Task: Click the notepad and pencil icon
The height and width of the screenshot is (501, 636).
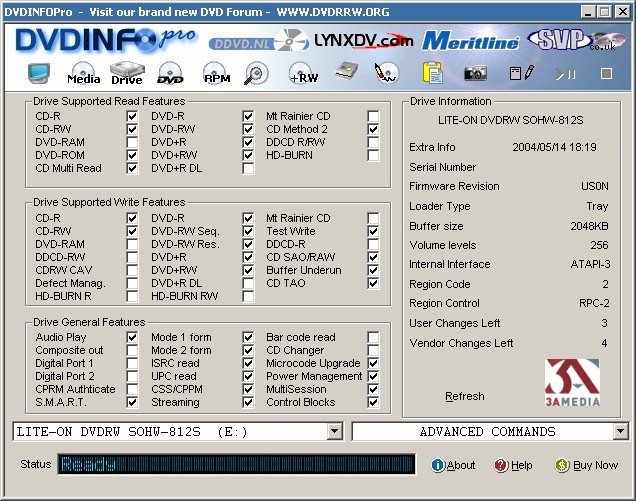Action: click(x=522, y=73)
